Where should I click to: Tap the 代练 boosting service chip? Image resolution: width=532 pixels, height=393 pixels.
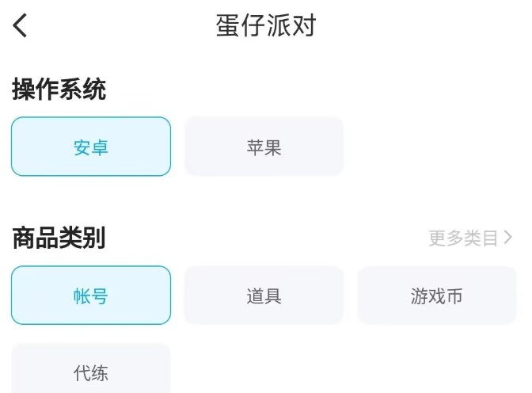pyautogui.click(x=91, y=372)
